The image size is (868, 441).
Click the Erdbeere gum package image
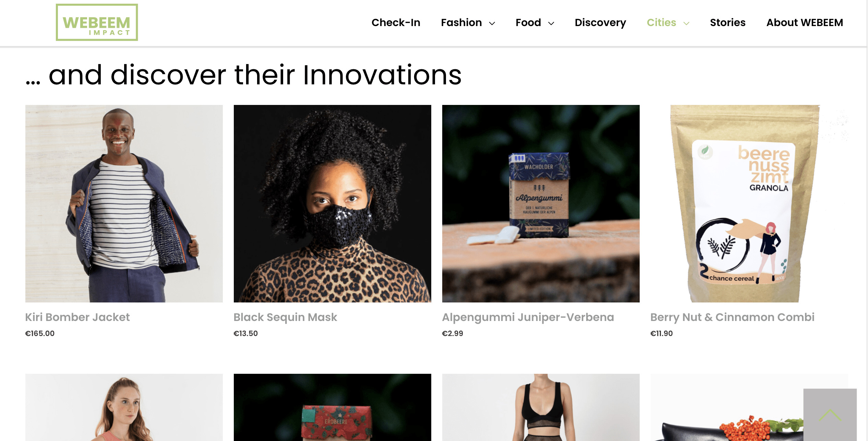pyautogui.click(x=333, y=407)
